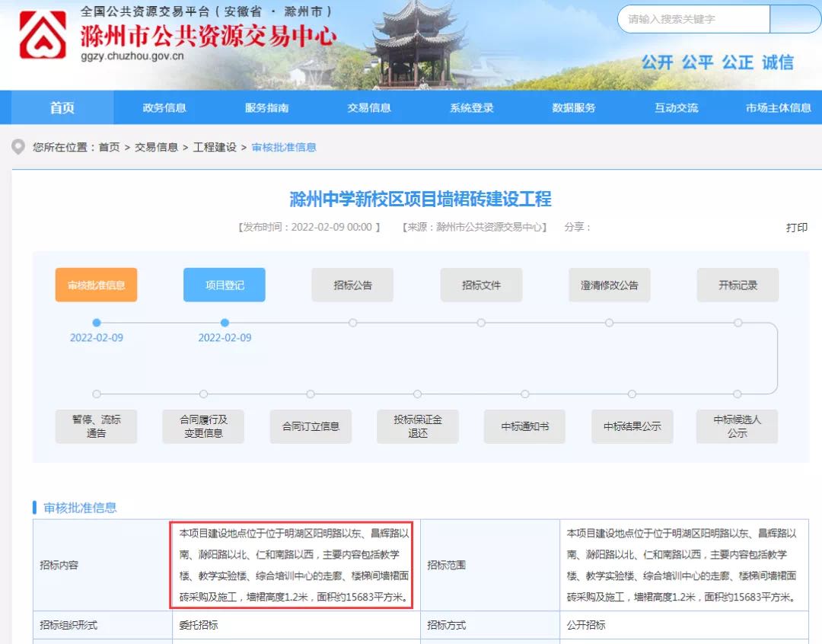Click the 开标记录 step button
Screen dimensions: 822x644
(738, 285)
